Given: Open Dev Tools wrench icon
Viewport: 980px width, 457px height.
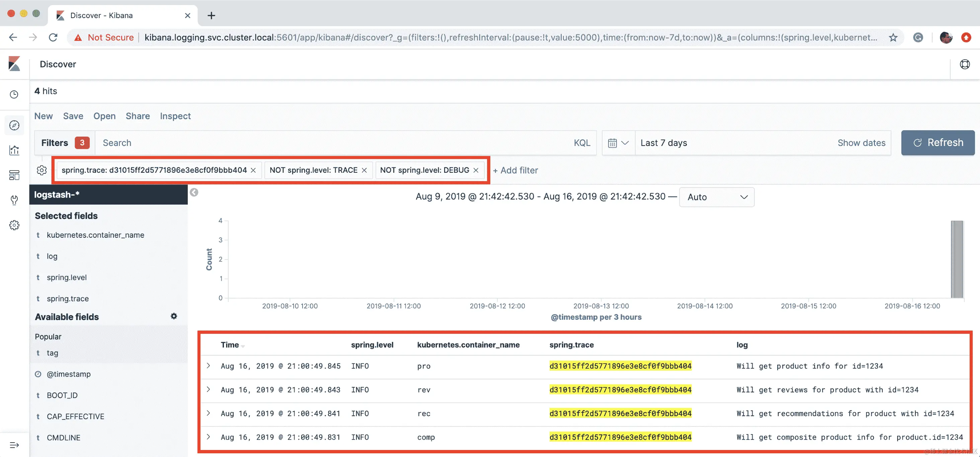Looking at the screenshot, I should pos(14,200).
